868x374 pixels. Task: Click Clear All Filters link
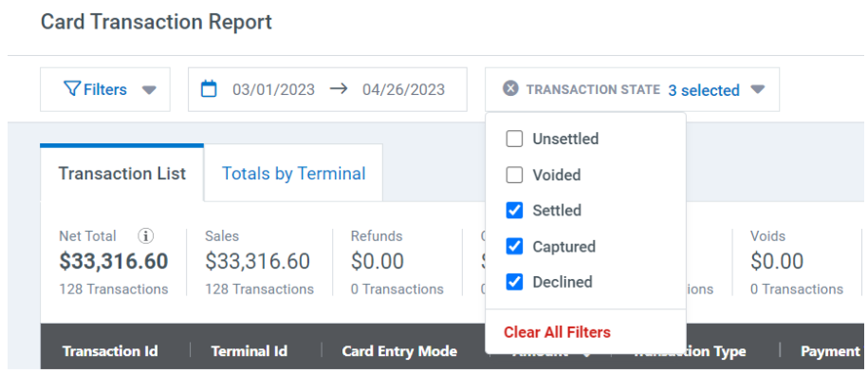(557, 332)
